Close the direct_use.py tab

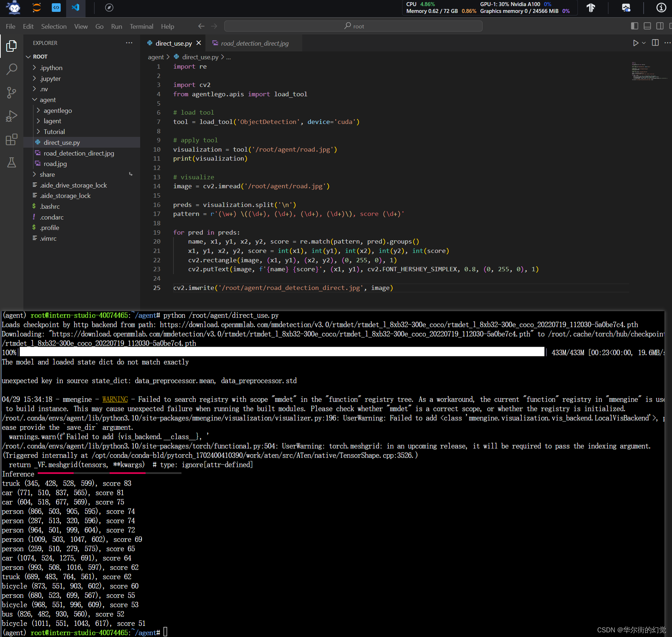[x=199, y=43]
